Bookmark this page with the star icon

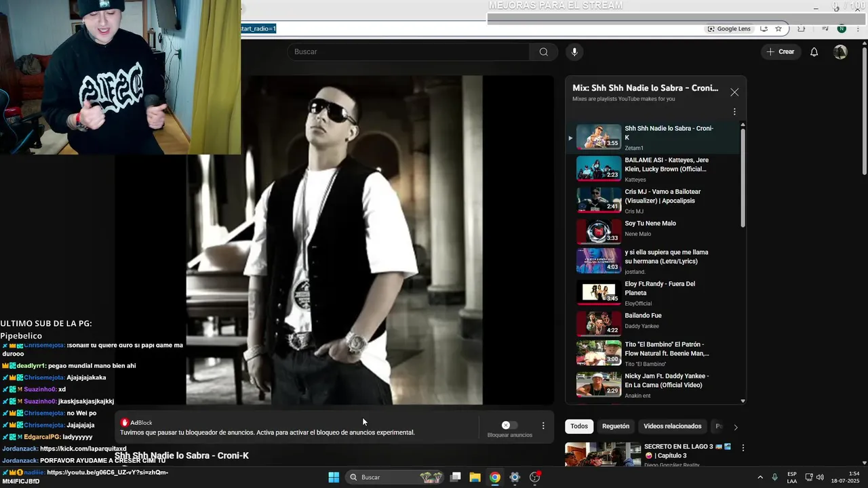pos(778,29)
